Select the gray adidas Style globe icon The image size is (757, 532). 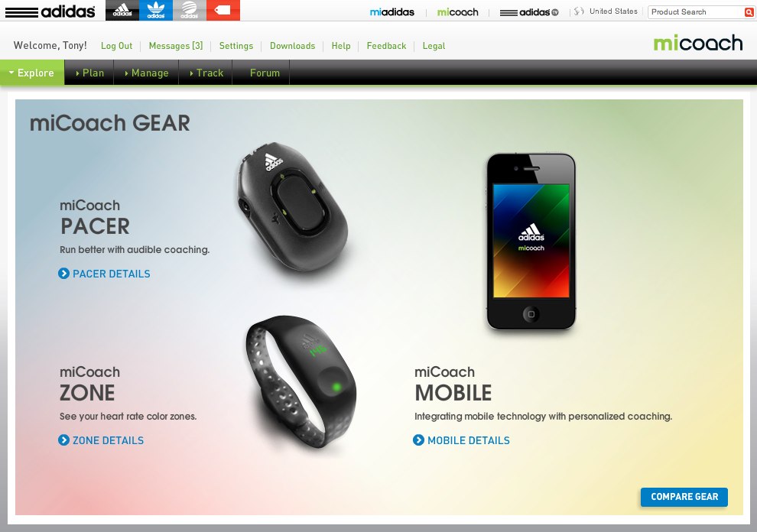[x=190, y=10]
